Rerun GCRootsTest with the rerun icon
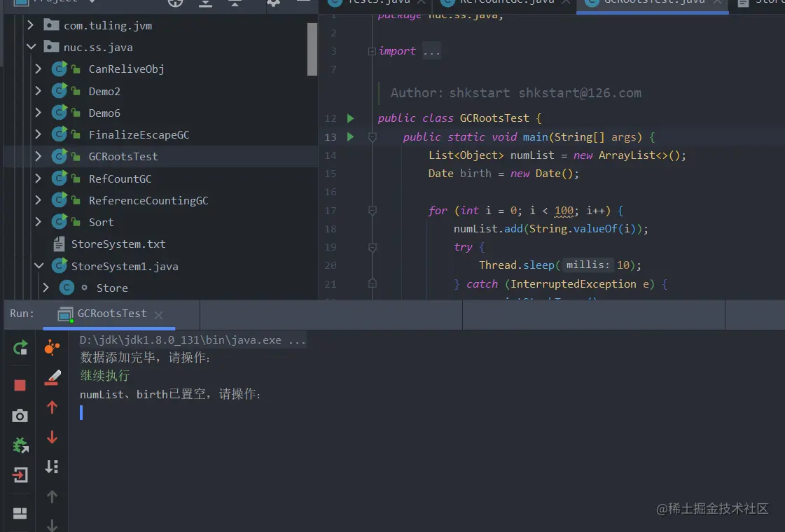 coord(20,347)
